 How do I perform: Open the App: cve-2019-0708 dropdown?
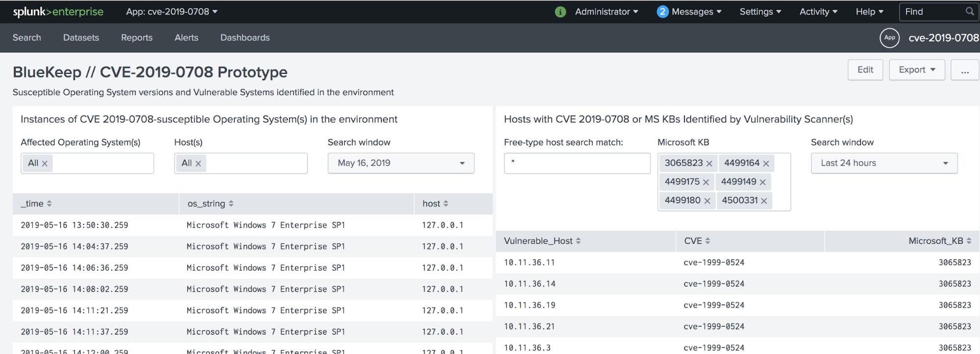coord(172,12)
